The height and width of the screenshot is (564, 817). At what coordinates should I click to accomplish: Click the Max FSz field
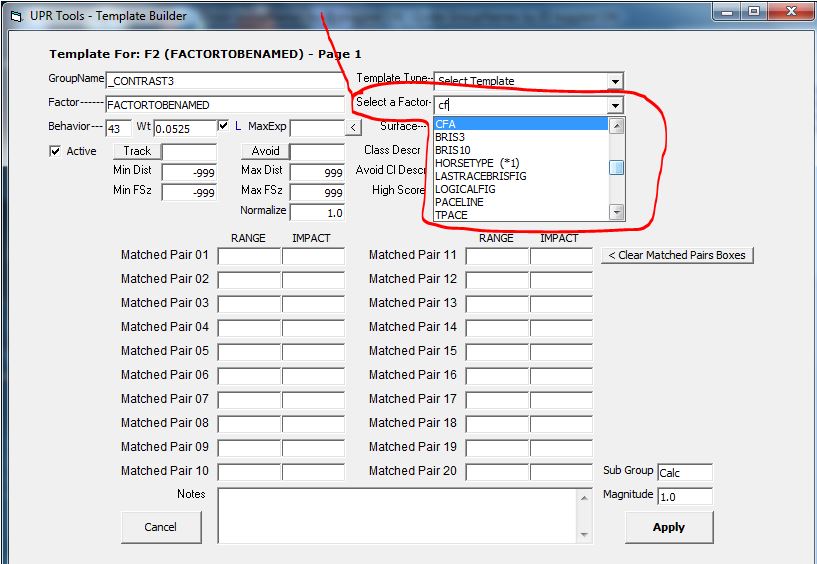coord(317,192)
